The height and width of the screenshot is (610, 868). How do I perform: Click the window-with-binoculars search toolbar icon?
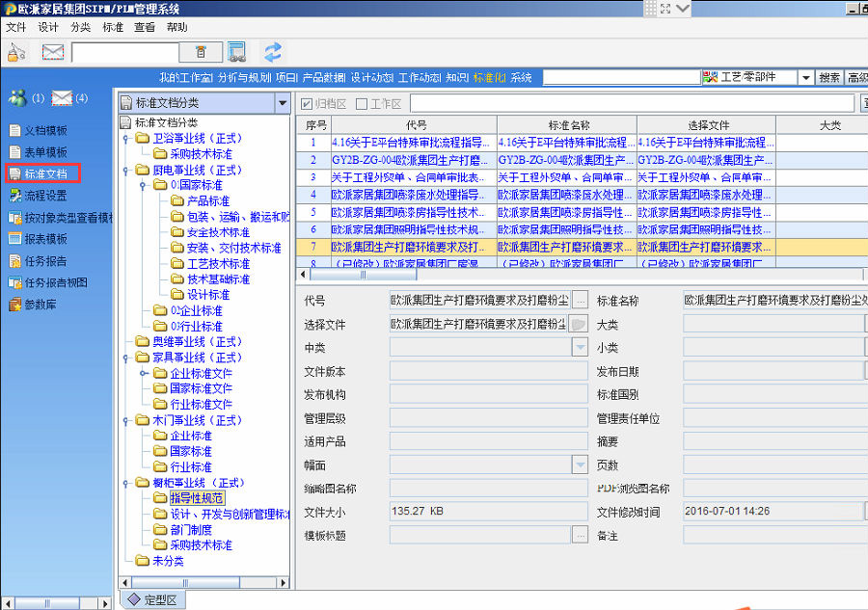236,52
